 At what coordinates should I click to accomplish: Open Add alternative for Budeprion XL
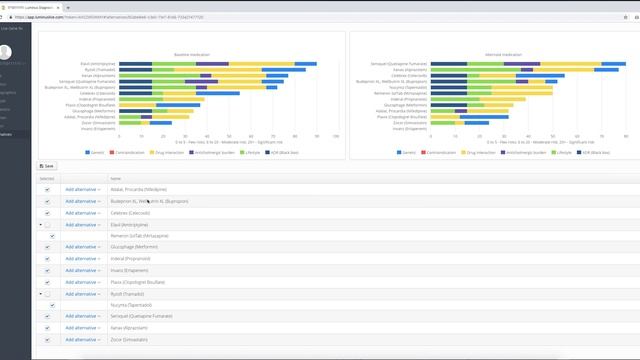[83, 201]
